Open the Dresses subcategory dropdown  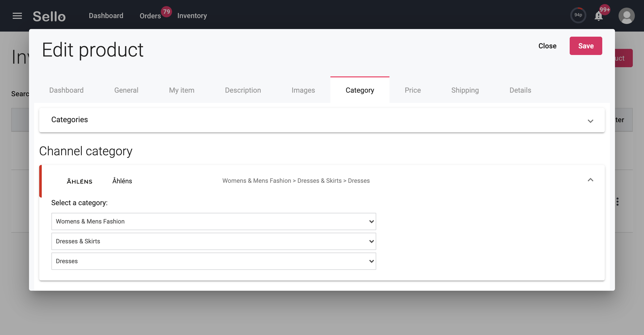[x=214, y=261]
